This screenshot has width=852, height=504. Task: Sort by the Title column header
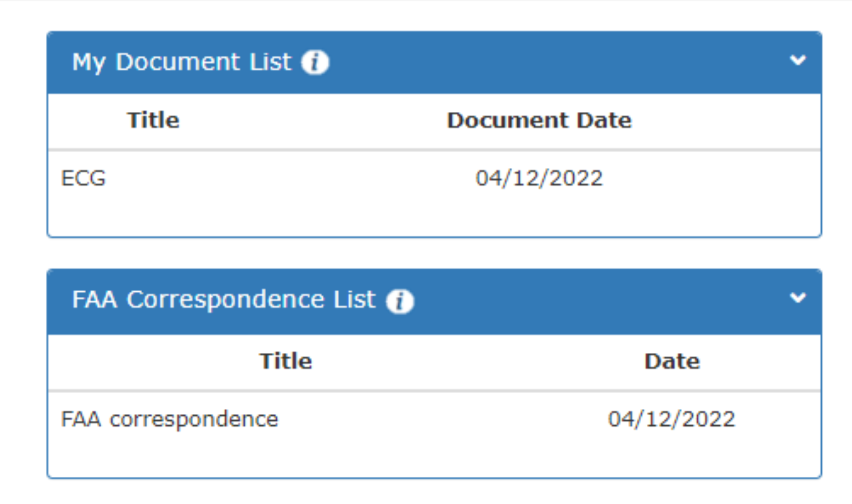[x=153, y=119]
